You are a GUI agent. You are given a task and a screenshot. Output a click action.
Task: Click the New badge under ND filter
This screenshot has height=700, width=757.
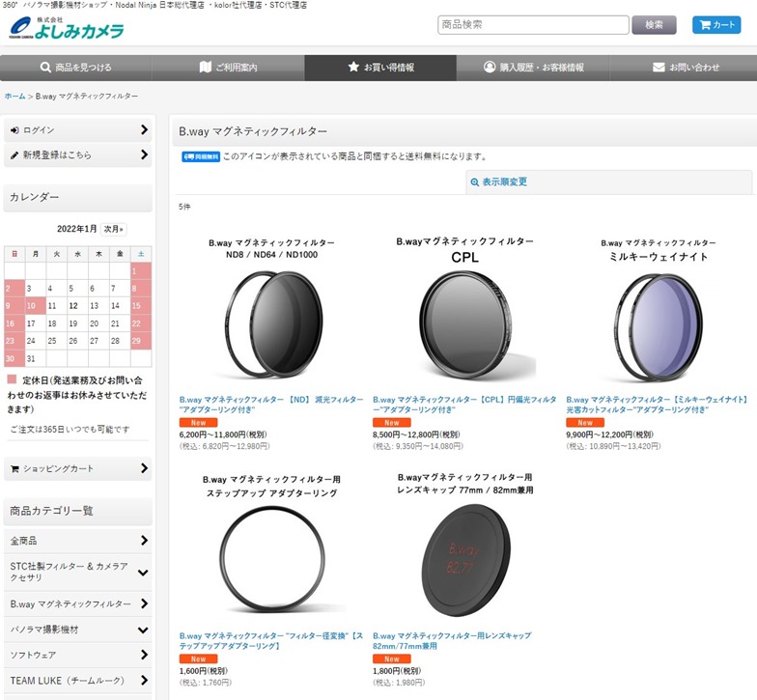tap(199, 423)
